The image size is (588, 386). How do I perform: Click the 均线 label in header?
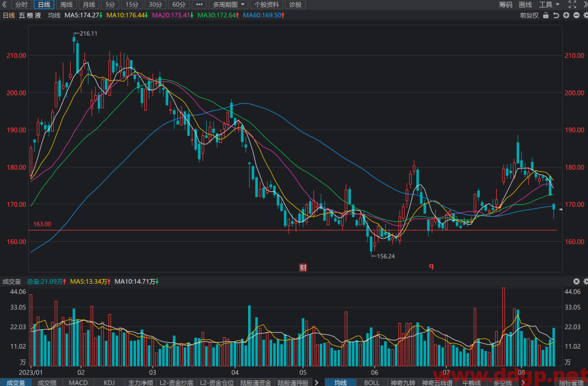click(54, 16)
